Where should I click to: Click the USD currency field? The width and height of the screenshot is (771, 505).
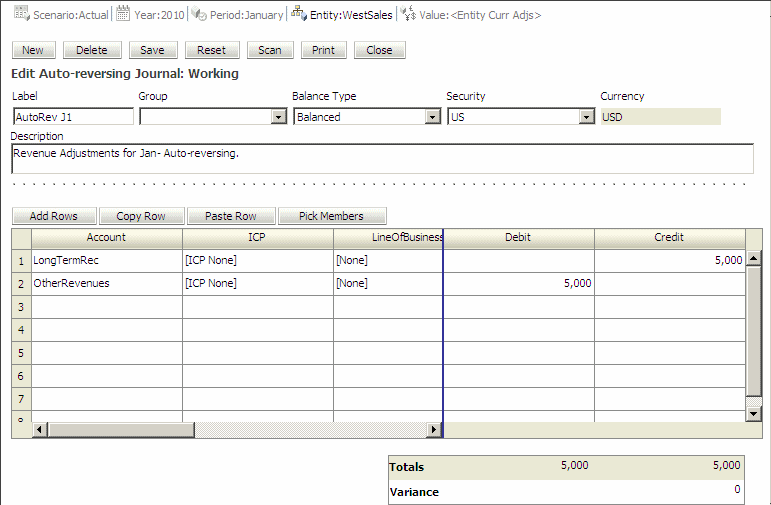click(x=660, y=117)
